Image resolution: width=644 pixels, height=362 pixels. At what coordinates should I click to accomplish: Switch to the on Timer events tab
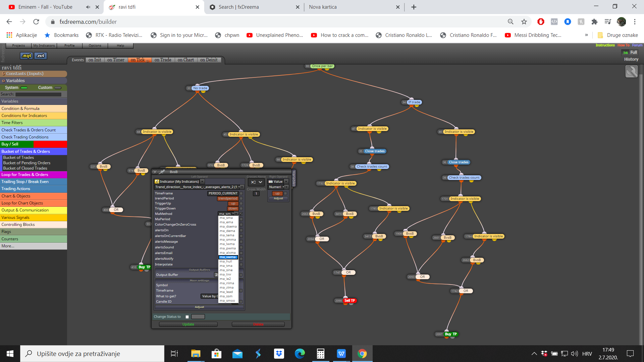coord(116,60)
